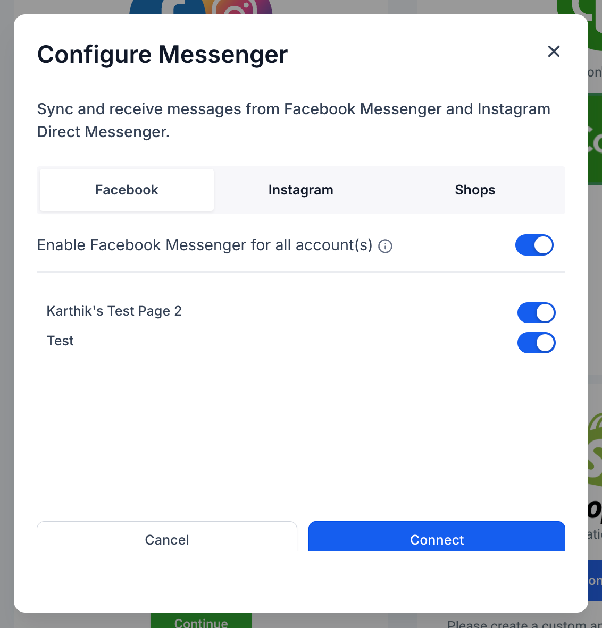Click the Cancel button
This screenshot has width=602, height=628.
(167, 537)
